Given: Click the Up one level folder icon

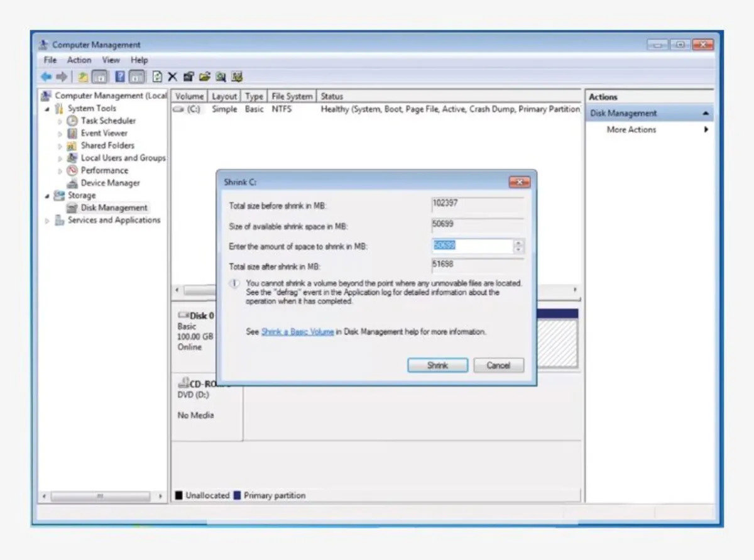Looking at the screenshot, I should point(83,77).
